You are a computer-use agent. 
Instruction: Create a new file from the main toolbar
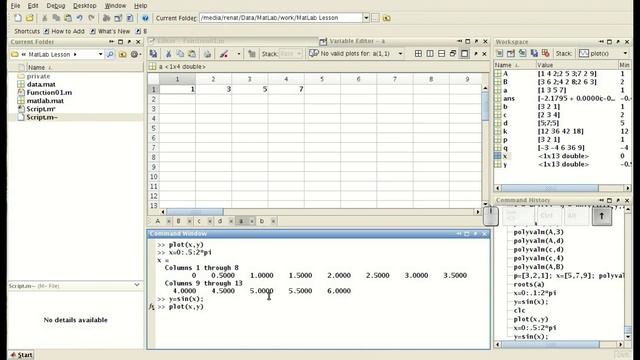pyautogui.click(x=18, y=18)
